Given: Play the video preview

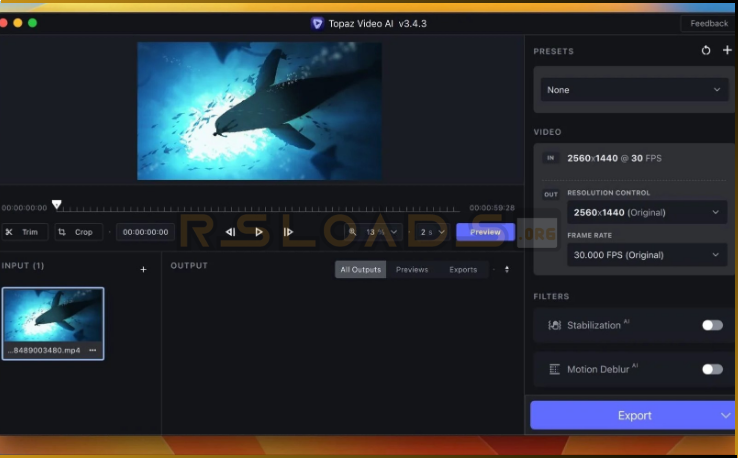Looking at the screenshot, I should [x=259, y=232].
